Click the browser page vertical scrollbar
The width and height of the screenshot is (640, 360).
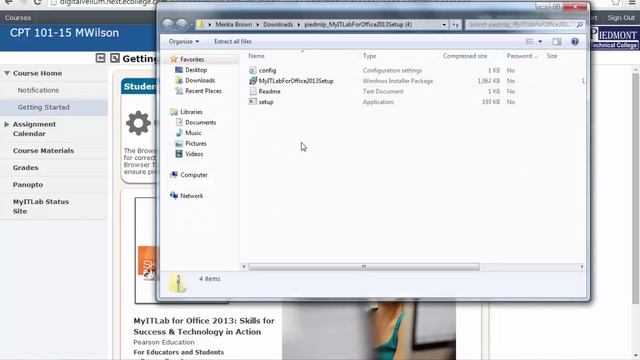636,188
